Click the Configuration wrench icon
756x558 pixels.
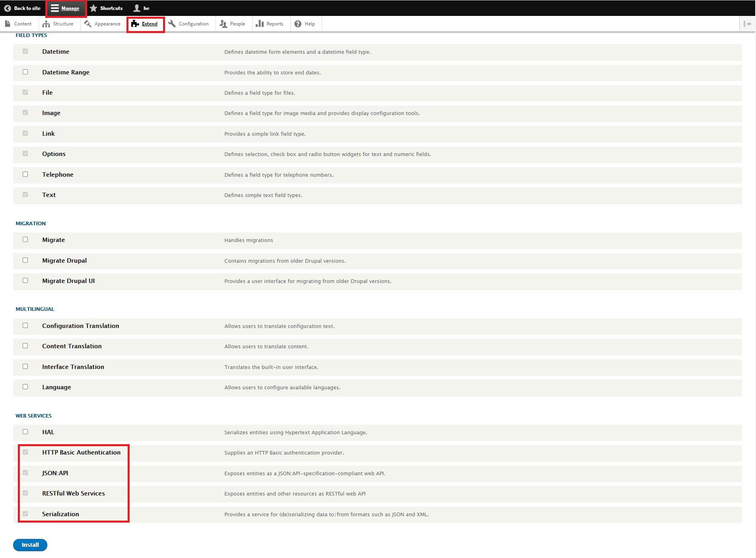[x=172, y=24]
